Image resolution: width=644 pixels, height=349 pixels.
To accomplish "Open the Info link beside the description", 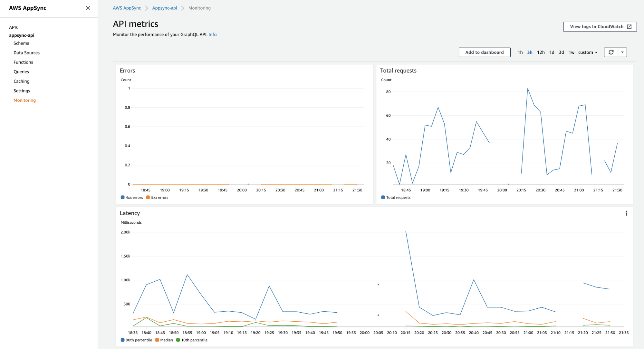I will pos(212,34).
